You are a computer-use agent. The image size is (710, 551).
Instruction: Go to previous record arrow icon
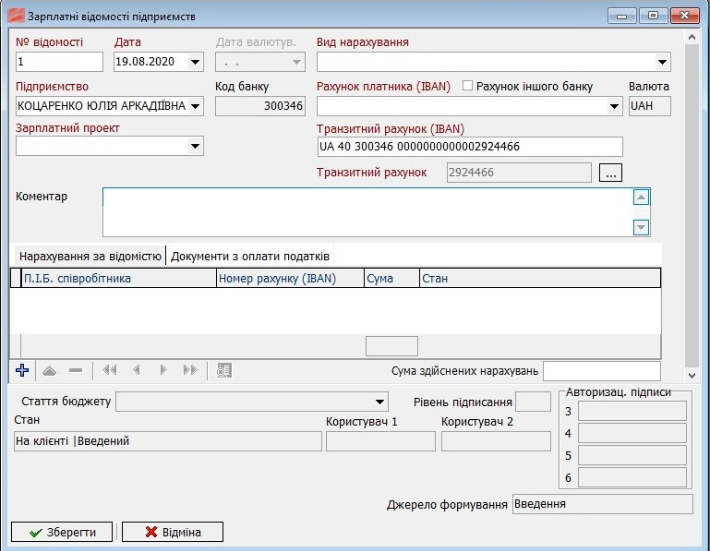click(x=136, y=370)
